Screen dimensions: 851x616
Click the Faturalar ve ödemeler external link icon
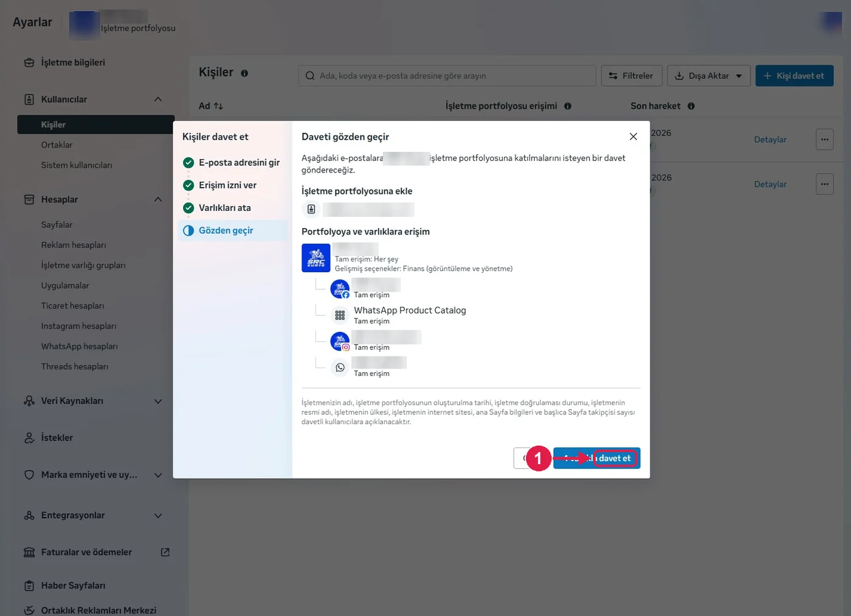click(x=165, y=552)
